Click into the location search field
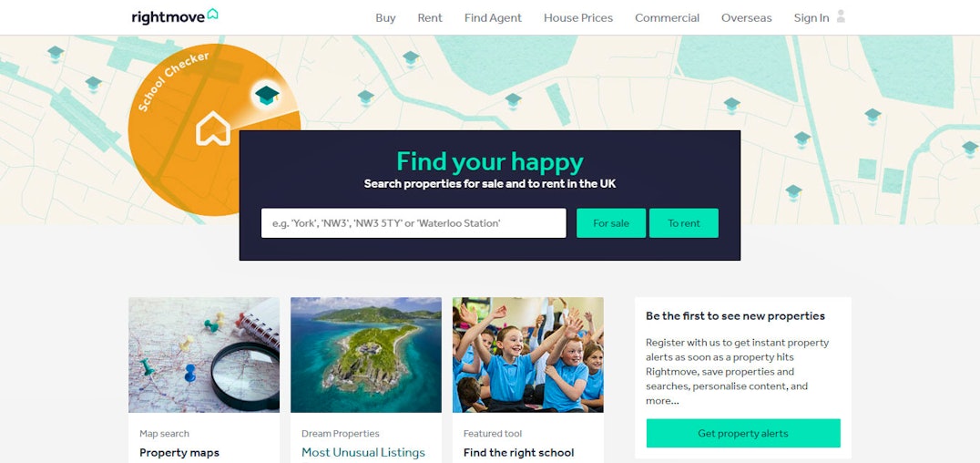Image resolution: width=980 pixels, height=463 pixels. [413, 222]
